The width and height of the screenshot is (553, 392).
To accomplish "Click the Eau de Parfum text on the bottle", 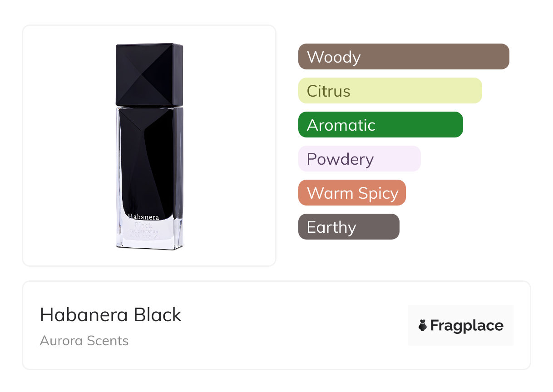I will (143, 231).
